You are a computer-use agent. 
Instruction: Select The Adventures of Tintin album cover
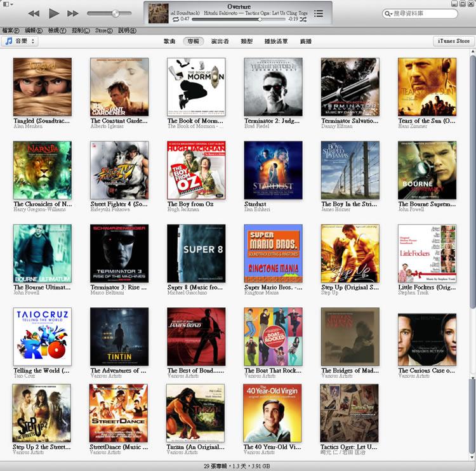tap(119, 336)
